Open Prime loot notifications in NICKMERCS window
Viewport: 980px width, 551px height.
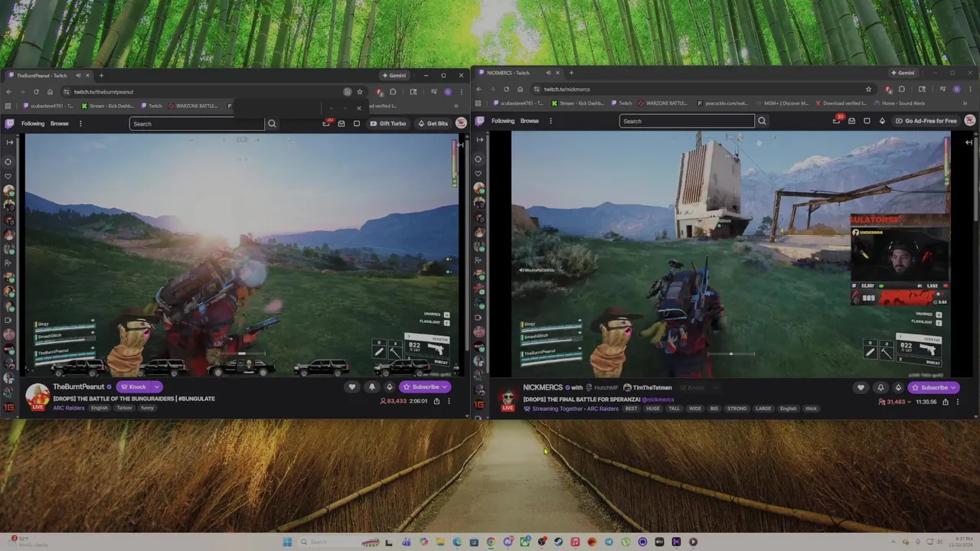[837, 121]
